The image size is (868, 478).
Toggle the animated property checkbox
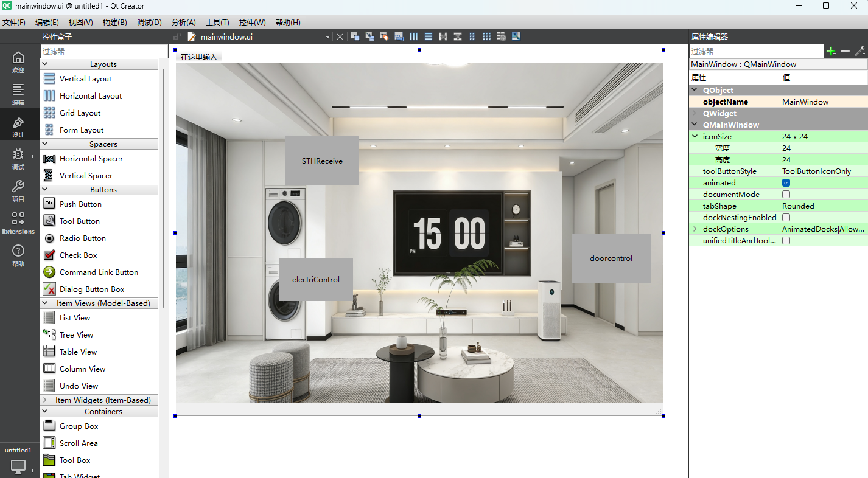[x=786, y=182]
